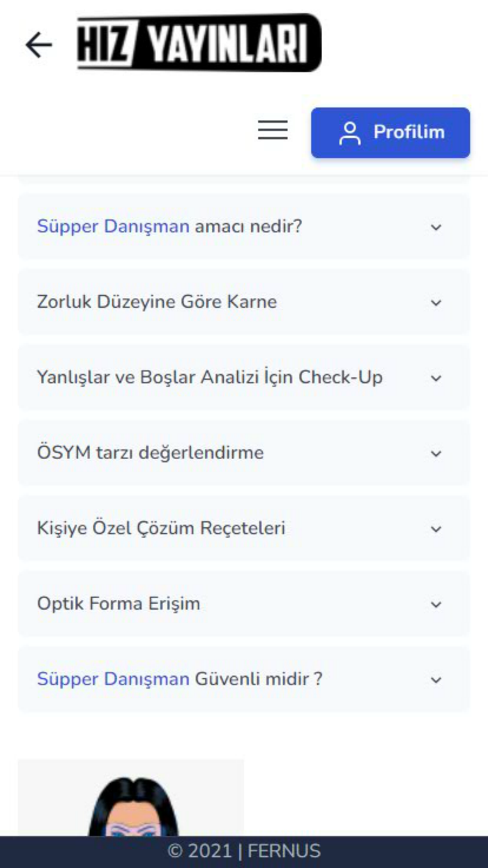488x868 pixels.
Task: Click the FERNUS copyright footer text
Action: [244, 851]
